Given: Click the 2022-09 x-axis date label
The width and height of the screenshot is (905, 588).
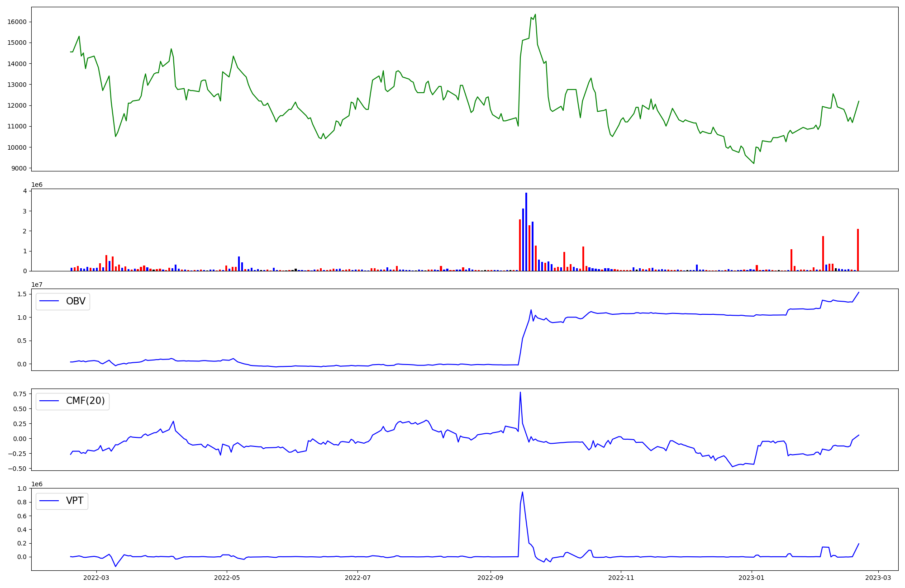Looking at the screenshot, I should (491, 578).
